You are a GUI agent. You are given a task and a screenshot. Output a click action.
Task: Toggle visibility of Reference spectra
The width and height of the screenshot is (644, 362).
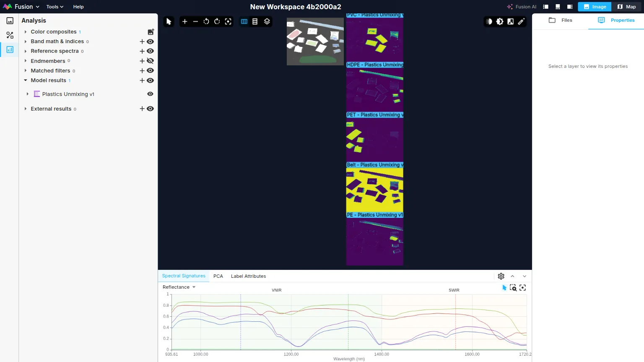coord(150,51)
